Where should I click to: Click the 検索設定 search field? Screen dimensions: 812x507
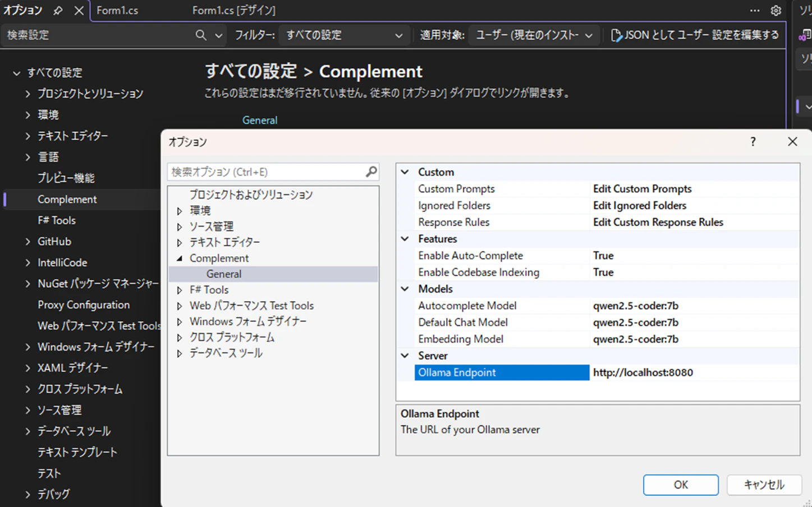click(98, 35)
